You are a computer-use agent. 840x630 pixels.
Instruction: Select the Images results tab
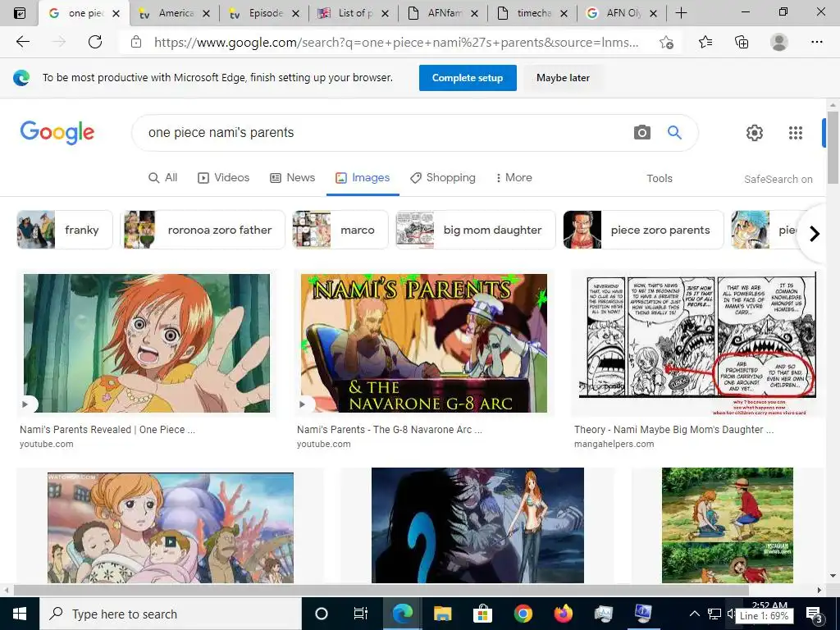tap(363, 178)
